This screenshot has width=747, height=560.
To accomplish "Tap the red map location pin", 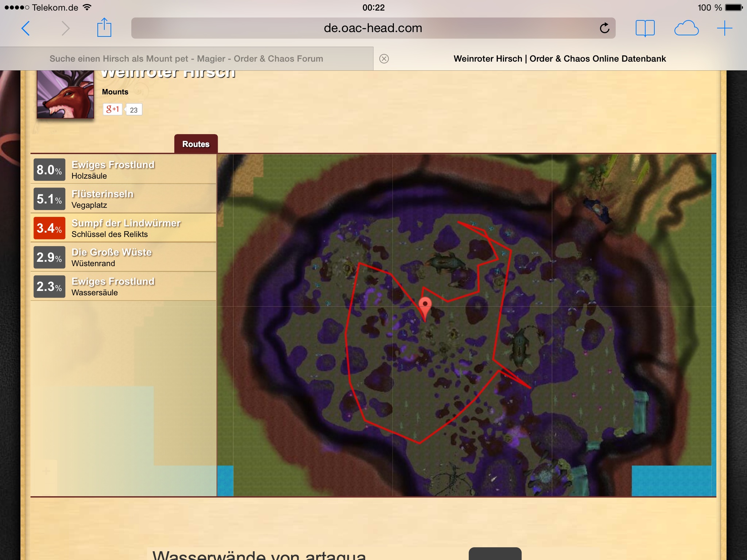I will 425,306.
